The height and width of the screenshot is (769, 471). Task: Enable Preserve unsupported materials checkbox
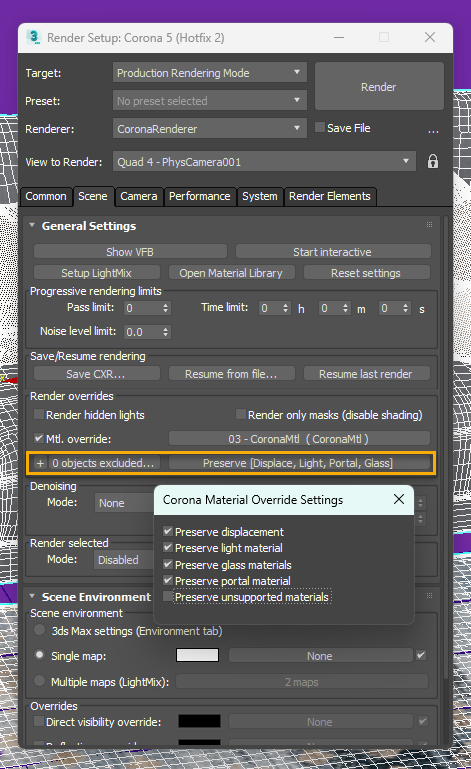click(168, 596)
